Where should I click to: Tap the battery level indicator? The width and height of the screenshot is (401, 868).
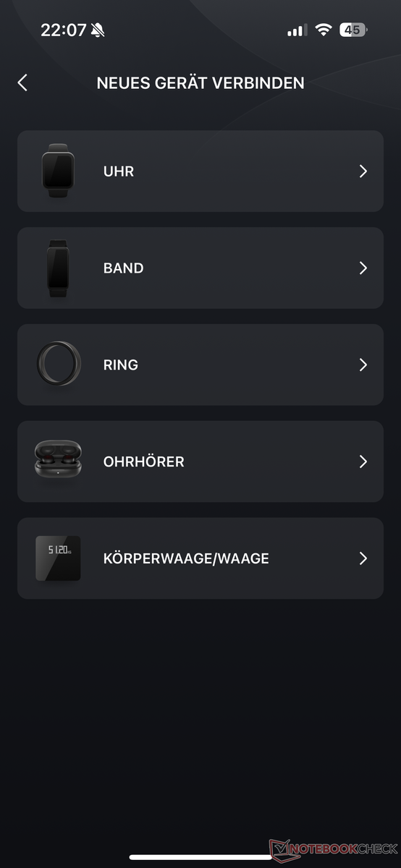[x=354, y=30]
